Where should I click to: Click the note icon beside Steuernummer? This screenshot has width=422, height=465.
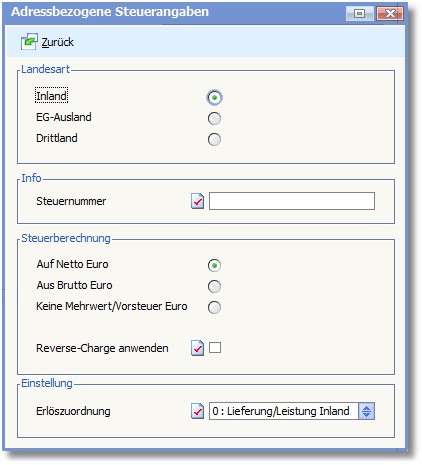pos(197,201)
